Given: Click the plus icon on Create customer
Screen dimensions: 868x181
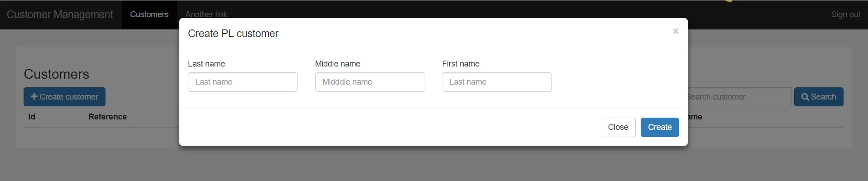Looking at the screenshot, I should click(x=34, y=96).
